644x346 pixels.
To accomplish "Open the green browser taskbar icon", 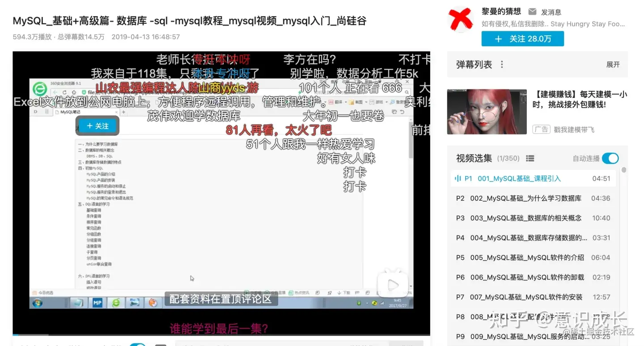I will click(116, 303).
